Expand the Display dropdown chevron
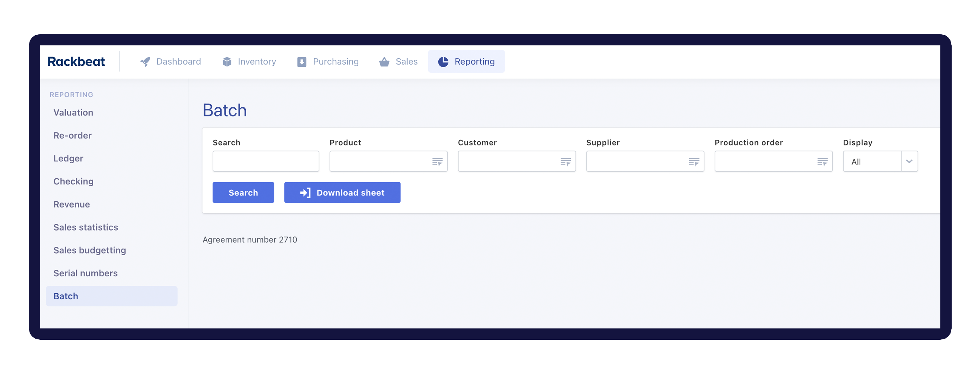Screen dimensions: 980x384 pyautogui.click(x=909, y=161)
